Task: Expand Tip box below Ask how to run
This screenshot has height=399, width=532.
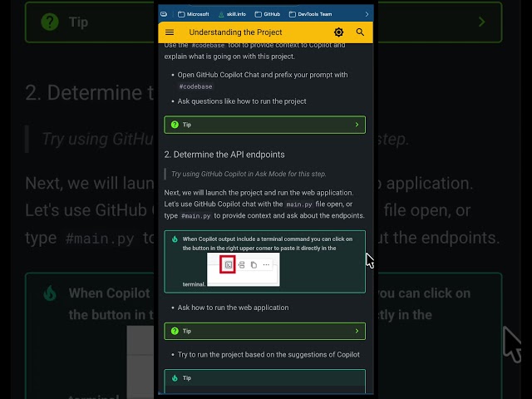Action: (x=264, y=331)
